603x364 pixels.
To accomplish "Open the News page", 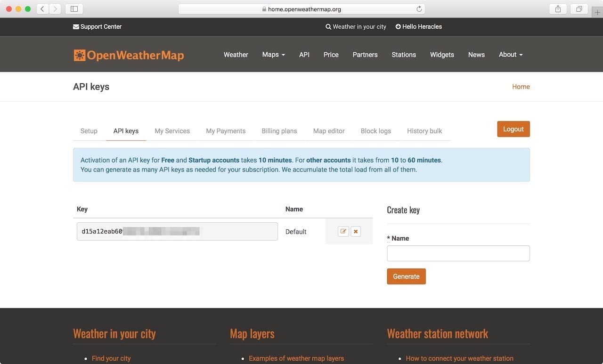I will pyautogui.click(x=476, y=55).
